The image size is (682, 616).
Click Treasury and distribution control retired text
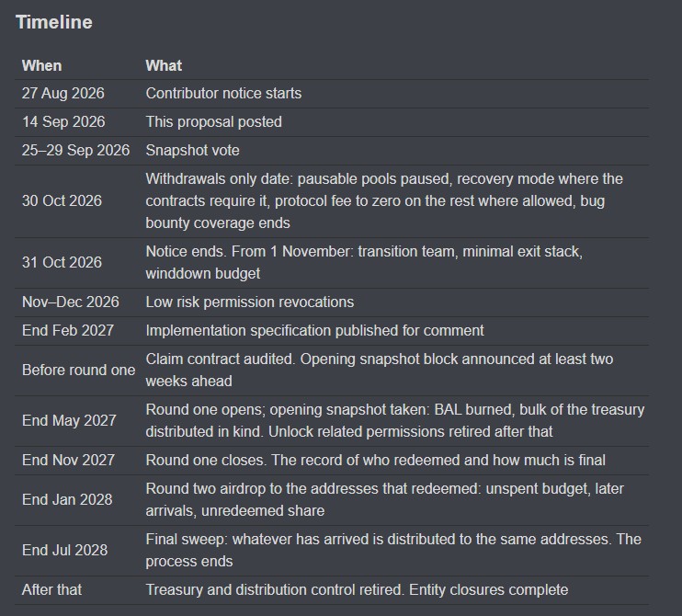[357, 590]
